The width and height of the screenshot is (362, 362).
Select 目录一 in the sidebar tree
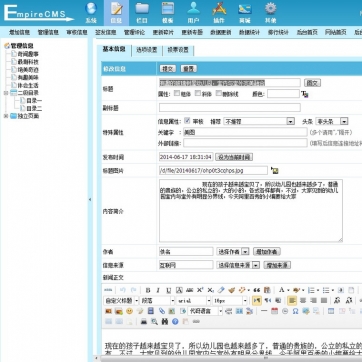tap(34, 101)
